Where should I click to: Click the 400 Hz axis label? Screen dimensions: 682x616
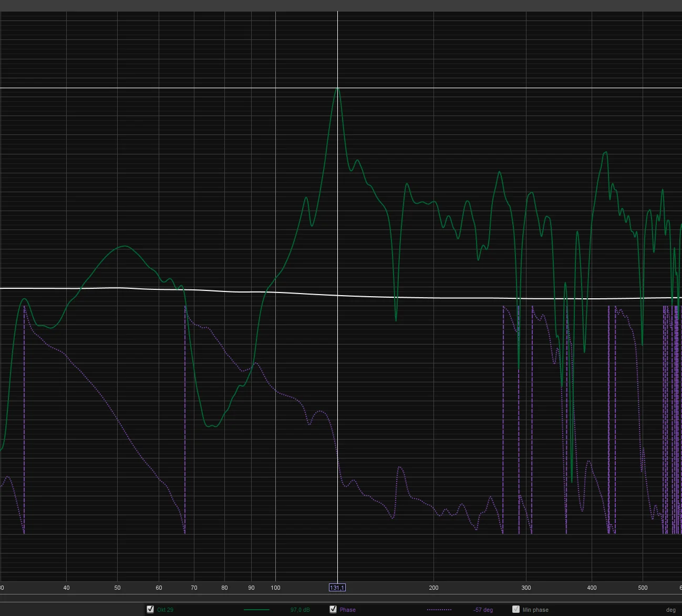tap(592, 588)
